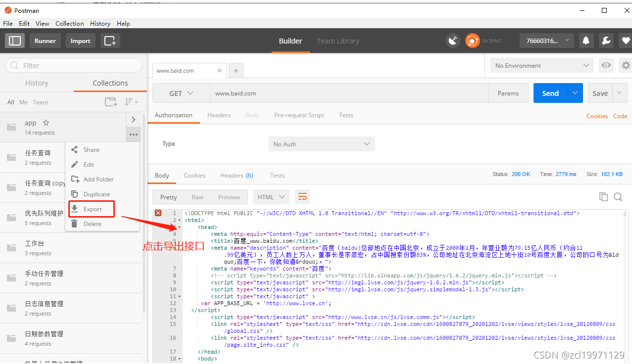Click the Send button
Image resolution: width=632 pixels, height=364 pixels.
coord(550,93)
